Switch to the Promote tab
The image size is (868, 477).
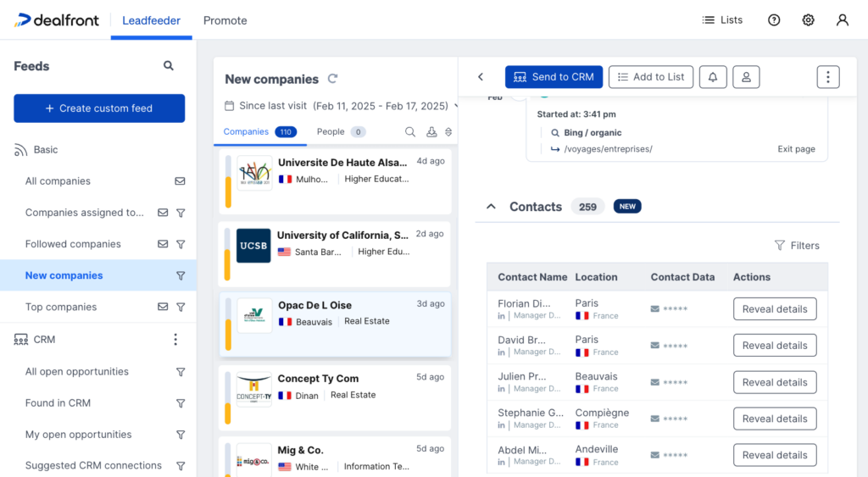(x=225, y=20)
